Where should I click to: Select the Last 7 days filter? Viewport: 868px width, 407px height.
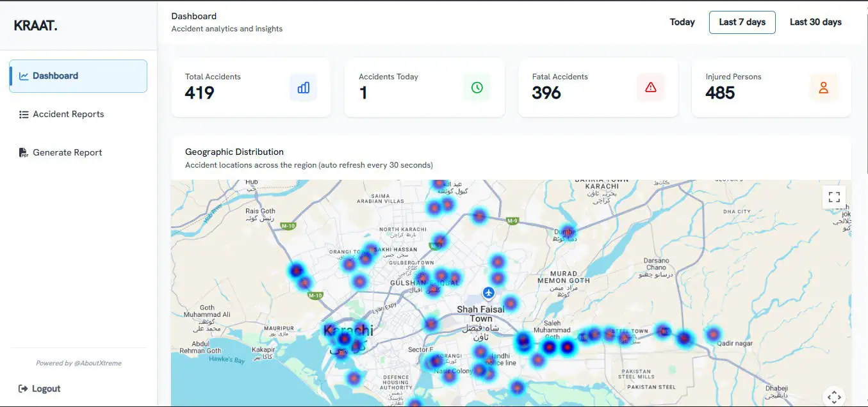(742, 22)
